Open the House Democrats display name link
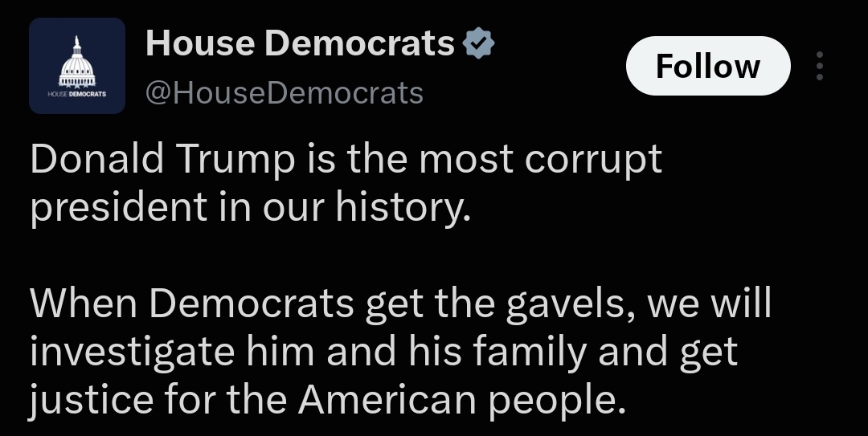 point(300,43)
